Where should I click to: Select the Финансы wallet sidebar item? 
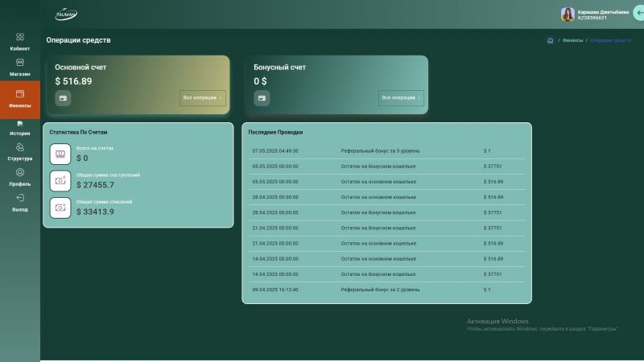click(x=20, y=98)
